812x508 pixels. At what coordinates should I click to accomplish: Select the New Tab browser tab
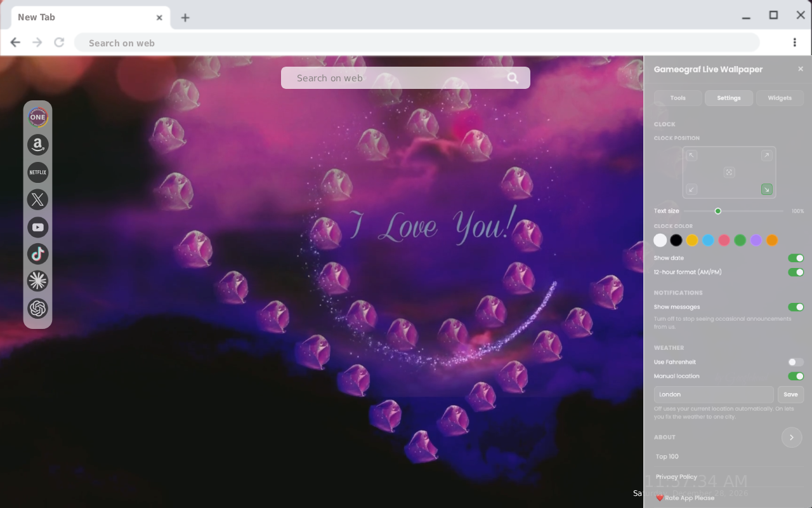90,17
